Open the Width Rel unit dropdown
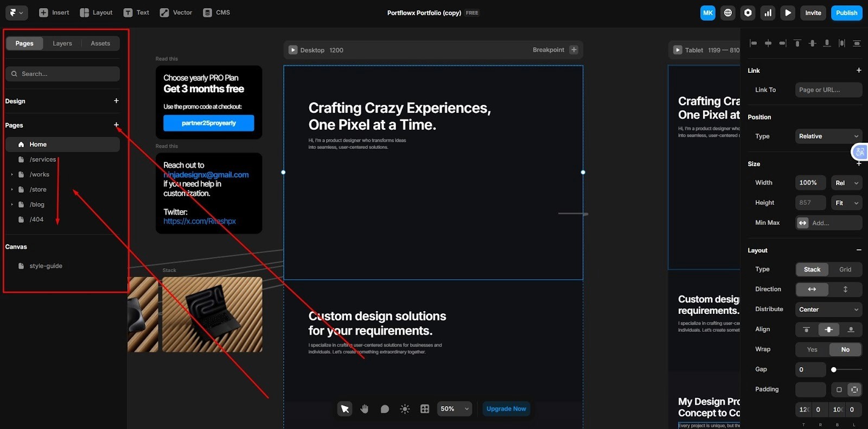Viewport: 868px width, 429px height. tap(846, 183)
